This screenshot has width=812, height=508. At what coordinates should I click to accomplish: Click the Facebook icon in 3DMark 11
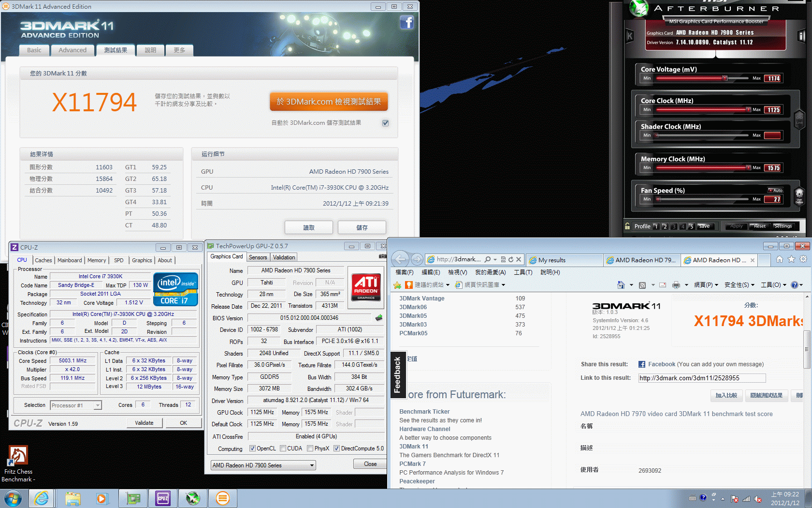point(406,22)
